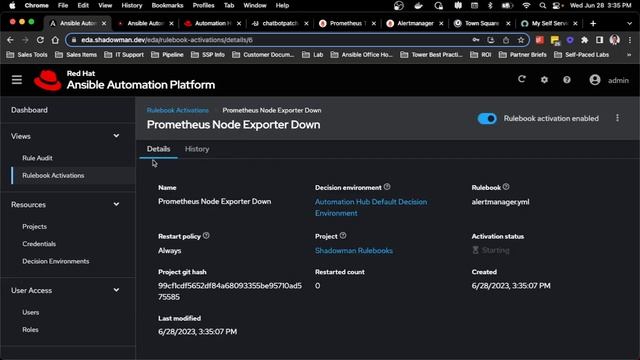
Task: Open Roles in sidebar
Action: tap(30, 330)
